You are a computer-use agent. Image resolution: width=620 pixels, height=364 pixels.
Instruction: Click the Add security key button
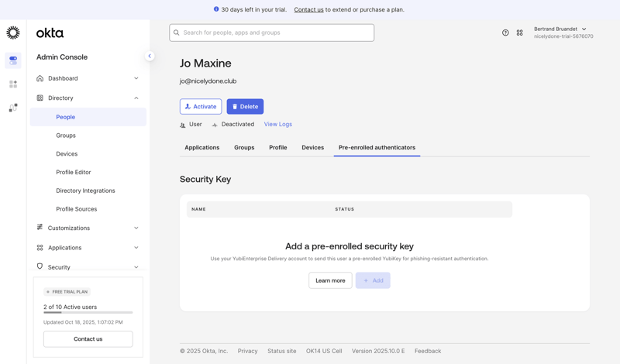click(x=373, y=280)
